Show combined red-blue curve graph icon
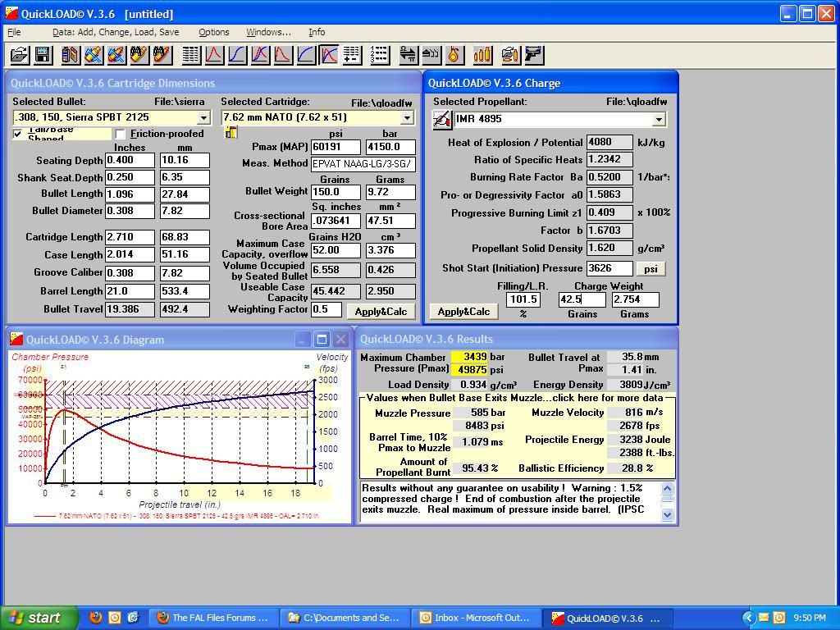 click(x=260, y=55)
